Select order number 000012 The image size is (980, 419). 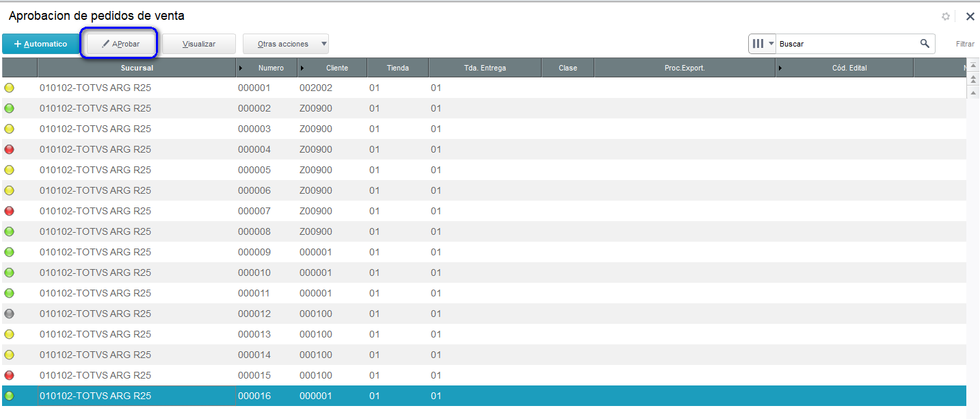point(254,314)
